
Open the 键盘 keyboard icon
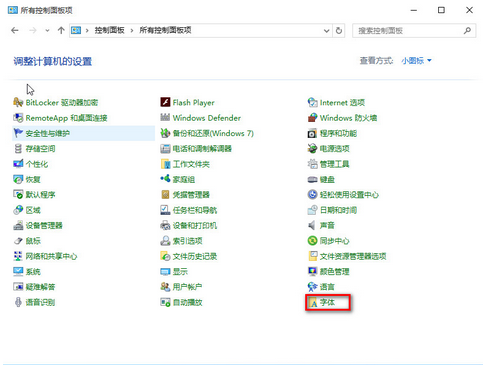coord(312,179)
